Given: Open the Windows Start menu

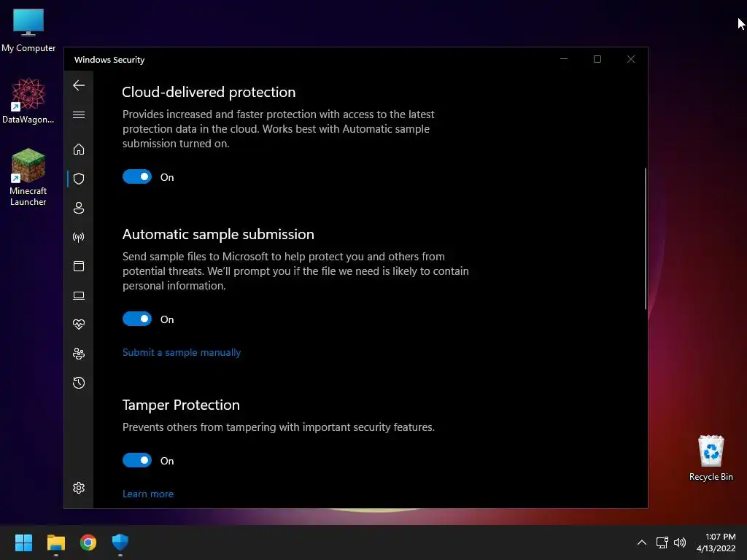Looking at the screenshot, I should click(x=23, y=542).
